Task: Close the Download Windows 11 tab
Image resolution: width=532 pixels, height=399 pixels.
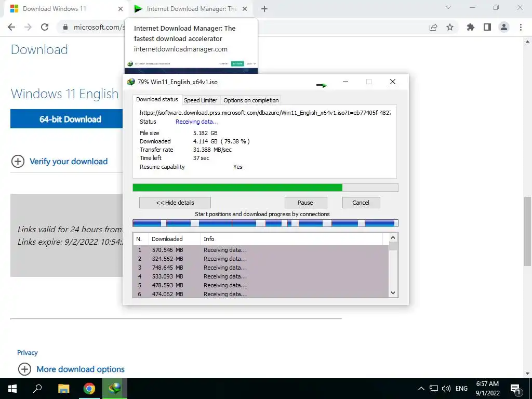Action: (x=121, y=9)
